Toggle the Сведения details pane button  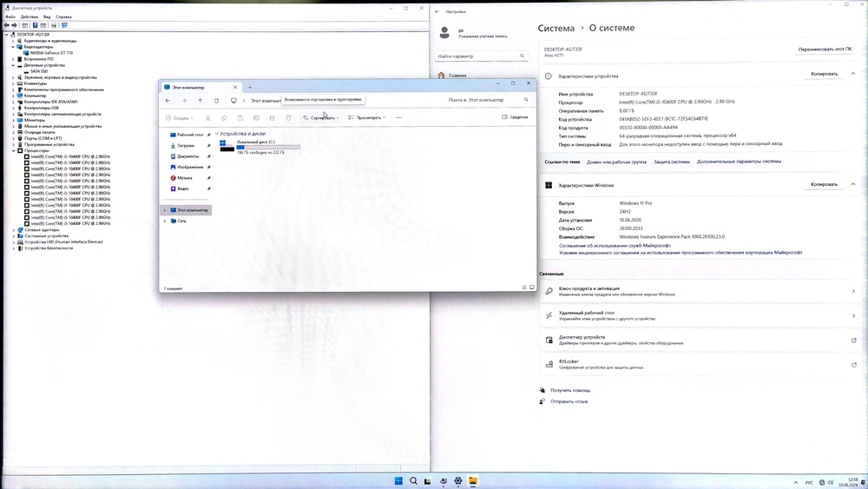click(515, 117)
